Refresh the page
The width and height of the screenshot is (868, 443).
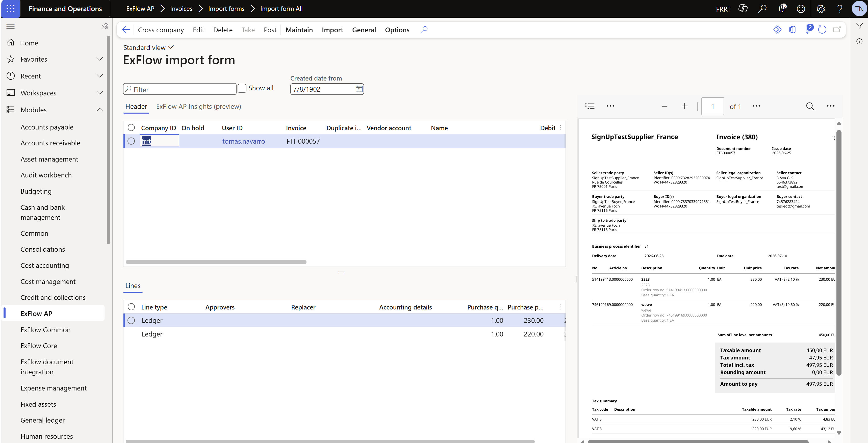[x=822, y=30]
